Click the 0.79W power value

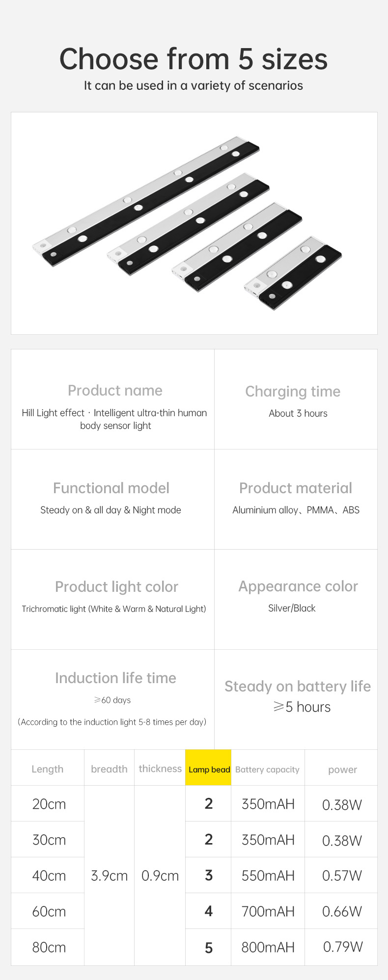342,947
